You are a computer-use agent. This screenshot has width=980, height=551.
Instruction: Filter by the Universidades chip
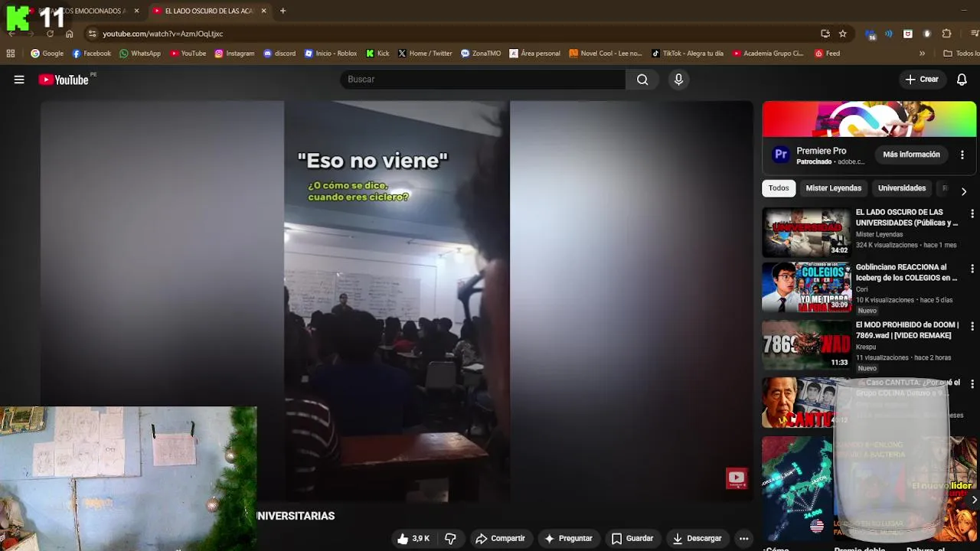(x=902, y=188)
